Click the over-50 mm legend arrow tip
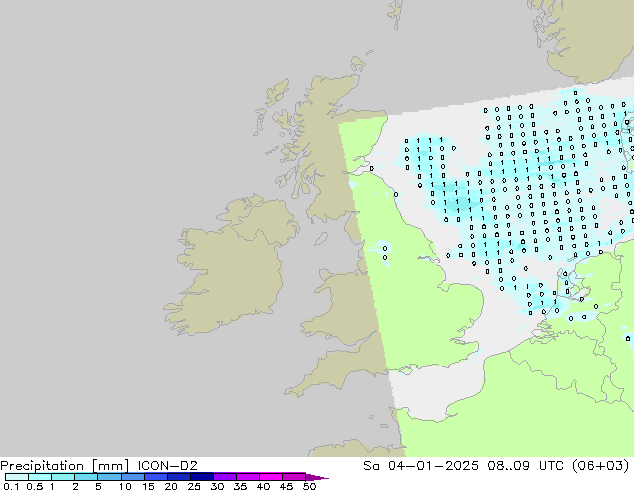 click(x=317, y=477)
